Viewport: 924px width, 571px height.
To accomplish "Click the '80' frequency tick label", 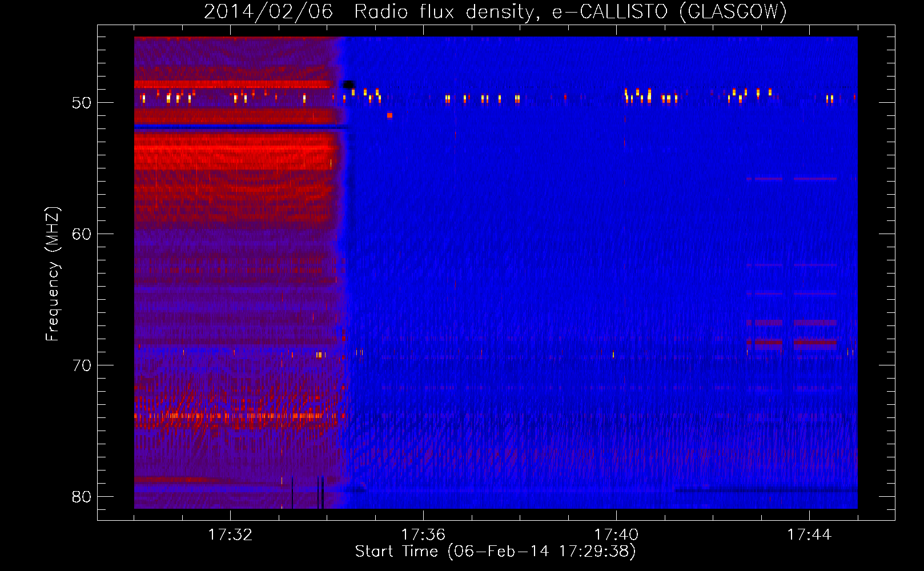I will point(82,497).
